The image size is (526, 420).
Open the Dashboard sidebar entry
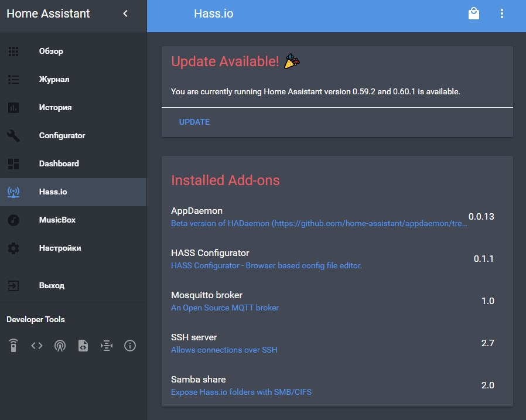[x=73, y=163]
